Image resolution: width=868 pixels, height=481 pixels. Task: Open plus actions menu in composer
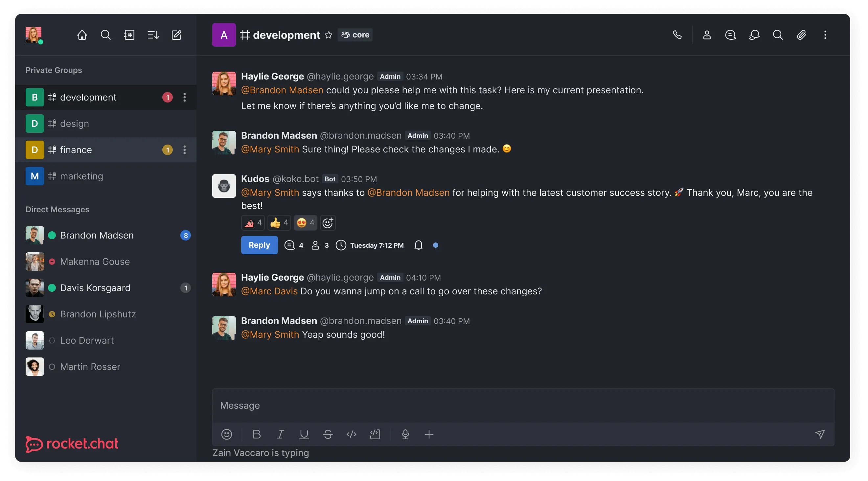coord(429,434)
